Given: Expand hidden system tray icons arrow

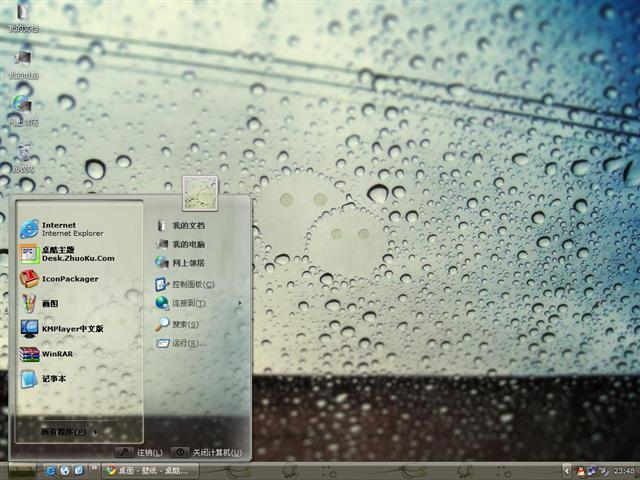Looking at the screenshot, I should click(x=567, y=471).
